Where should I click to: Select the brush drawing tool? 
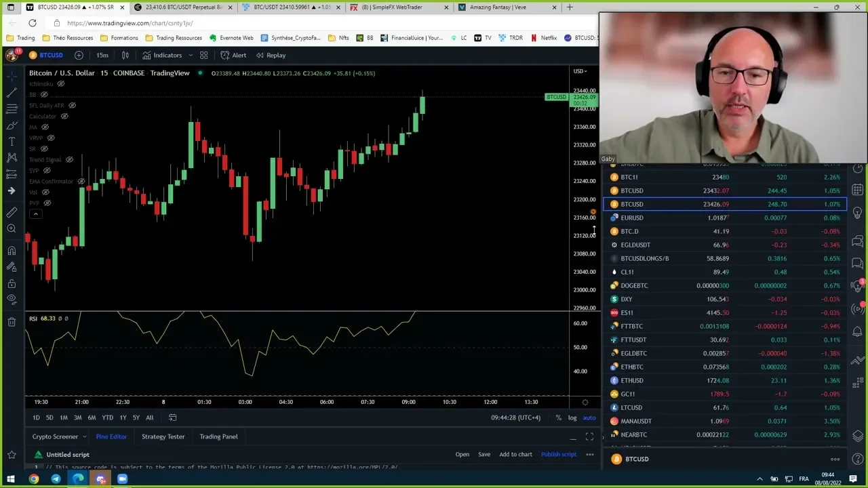[12, 125]
